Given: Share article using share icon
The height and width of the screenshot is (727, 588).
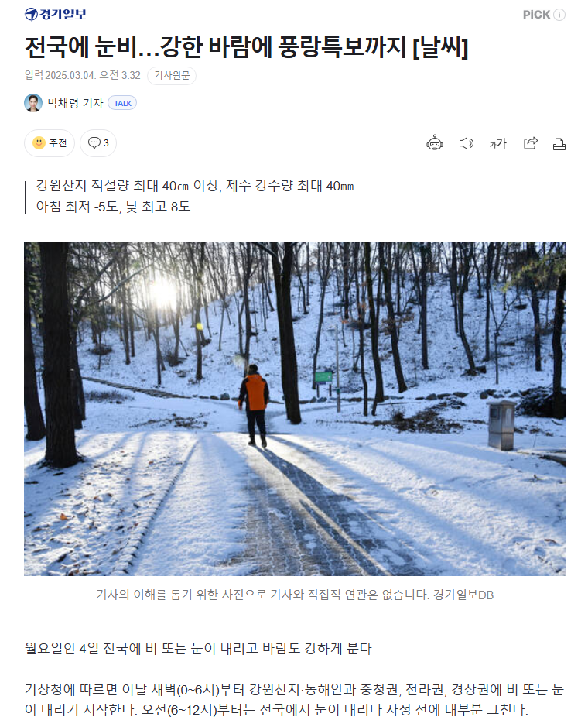Looking at the screenshot, I should point(531,143).
